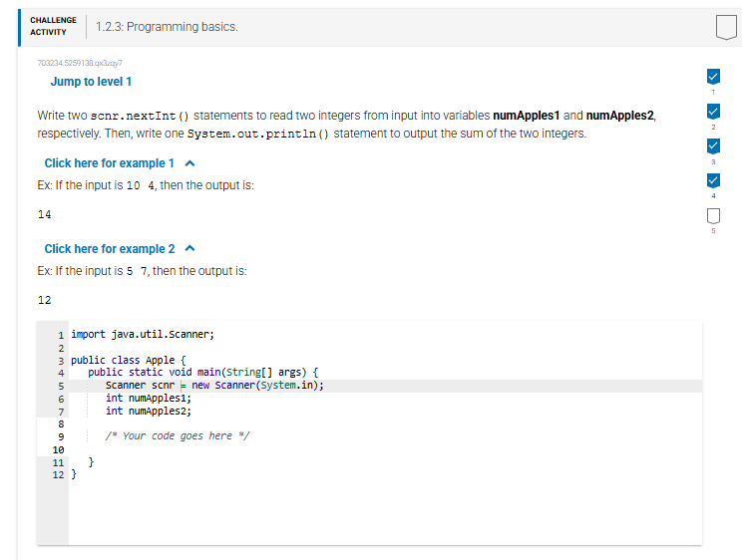
Task: Click the 'int numApples2;' code line
Action: 149,411
